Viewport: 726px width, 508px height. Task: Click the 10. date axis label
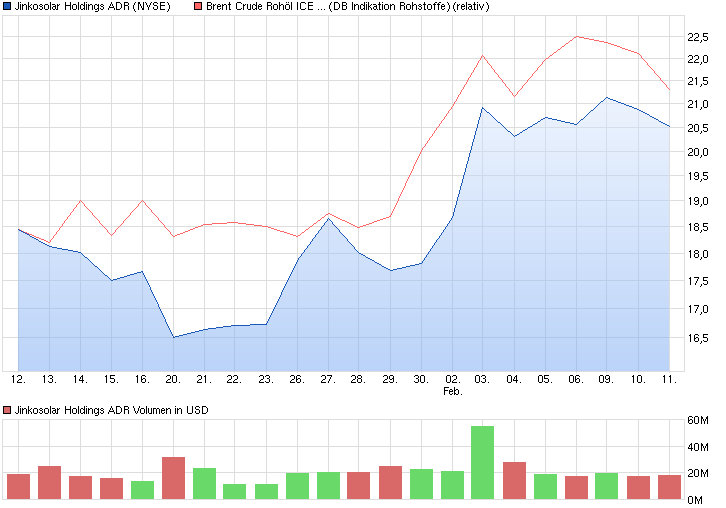pos(638,379)
